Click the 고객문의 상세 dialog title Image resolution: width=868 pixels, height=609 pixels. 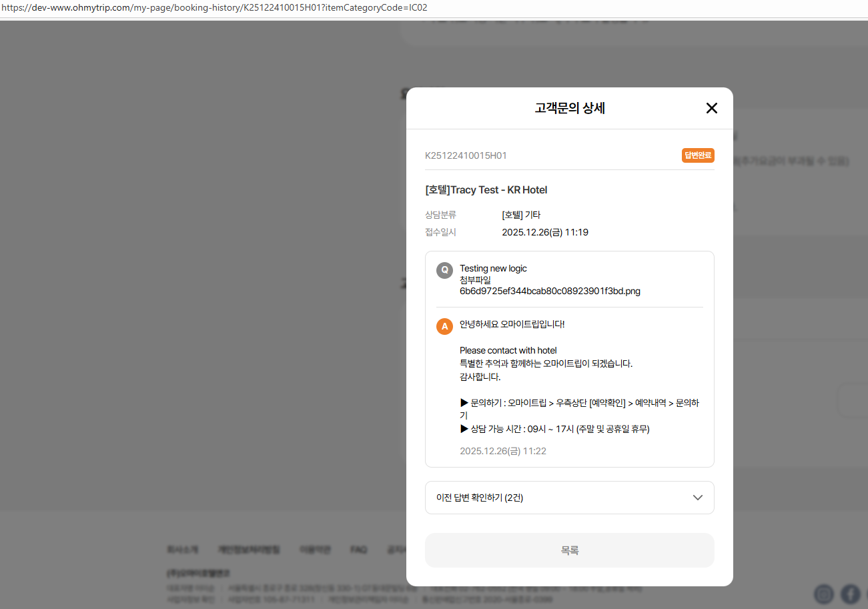(570, 108)
